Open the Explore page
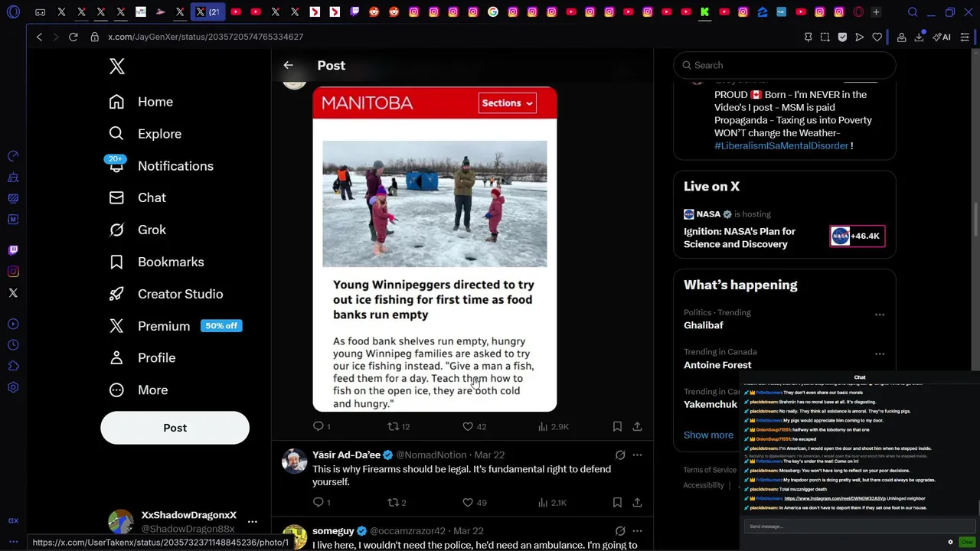This screenshot has height=551, width=980. point(145,134)
